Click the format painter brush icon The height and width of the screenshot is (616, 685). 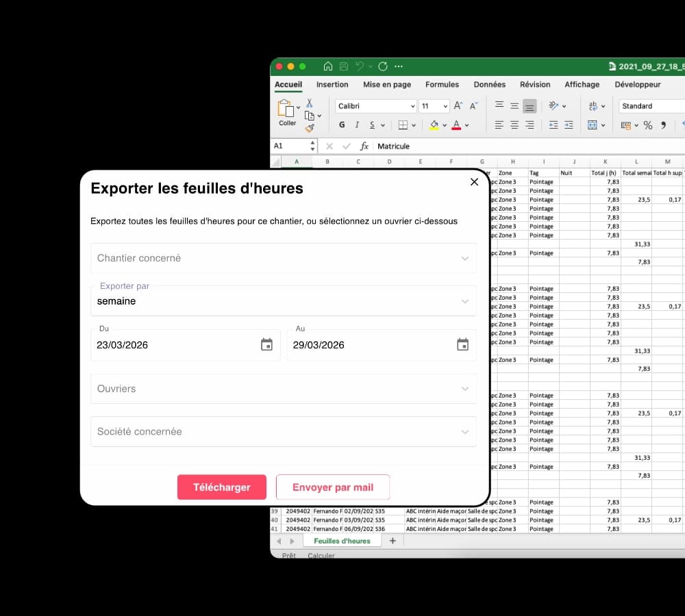[x=309, y=126]
